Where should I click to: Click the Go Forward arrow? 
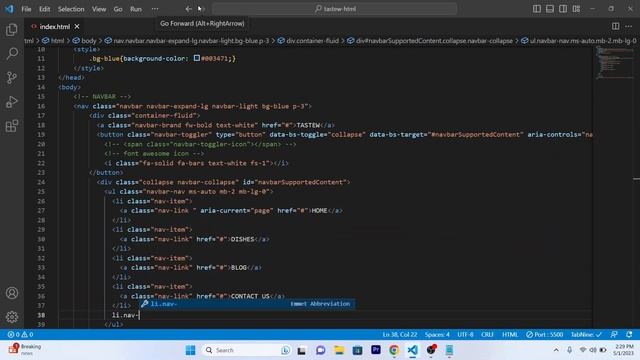coord(201,9)
